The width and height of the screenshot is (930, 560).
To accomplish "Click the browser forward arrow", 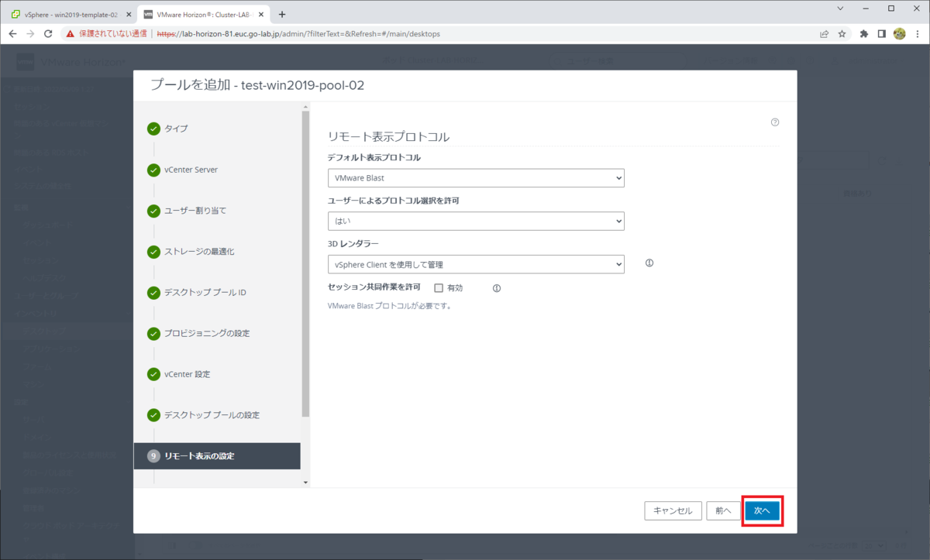I will pyautogui.click(x=30, y=34).
